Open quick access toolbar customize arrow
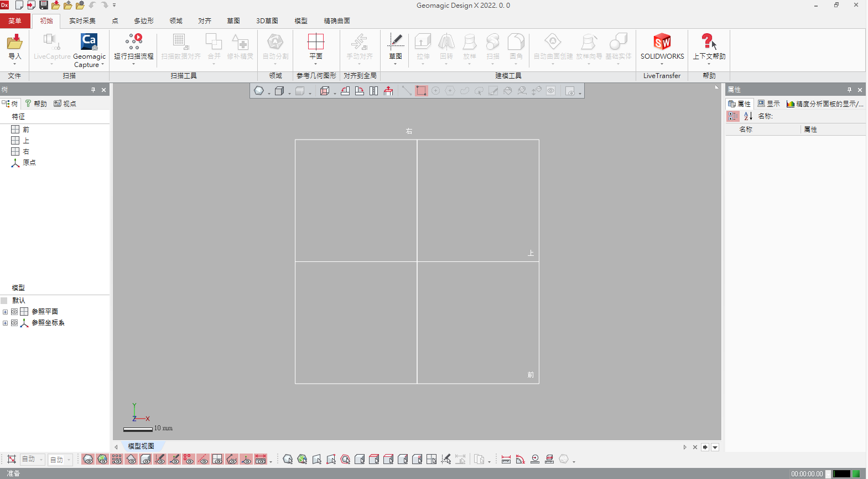The image size is (868, 479). (x=115, y=5)
